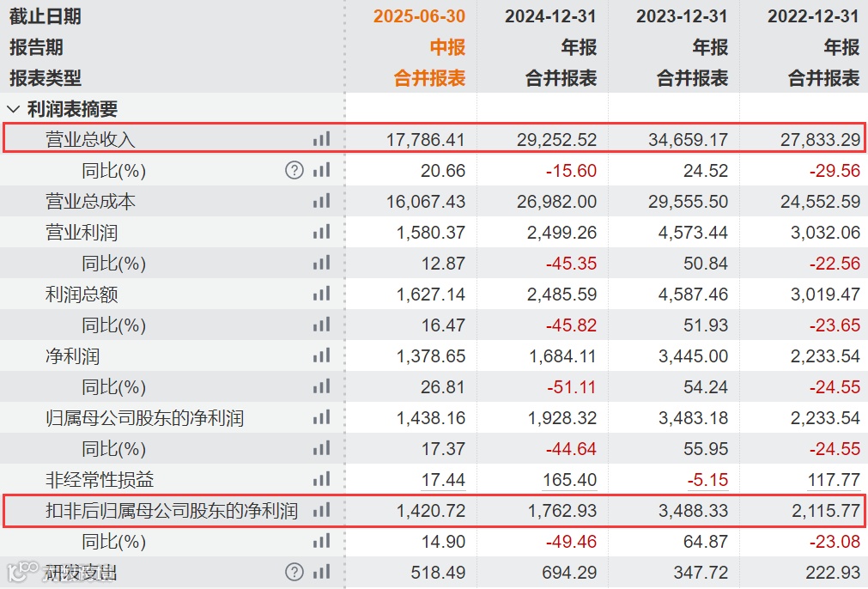Screen dimensions: 868x589
Task: Open chart icon for 同比(%) under 利润总额
Action: 322,325
